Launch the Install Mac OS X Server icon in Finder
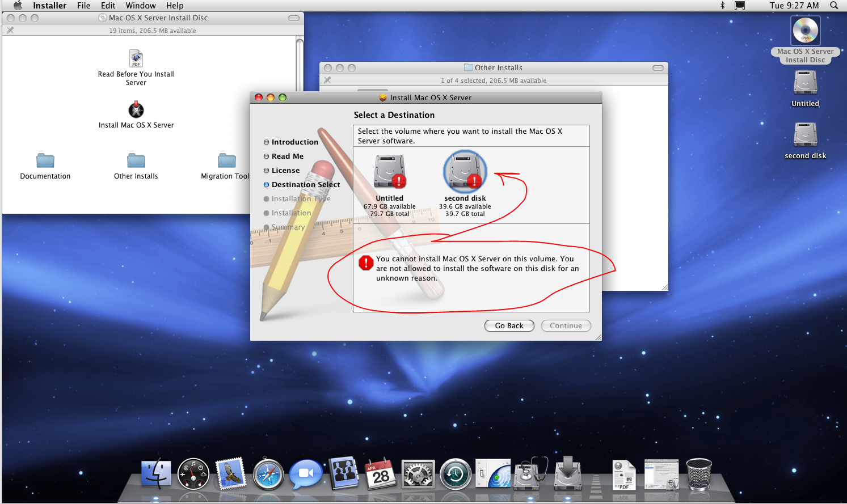This screenshot has width=847, height=504. tap(136, 109)
